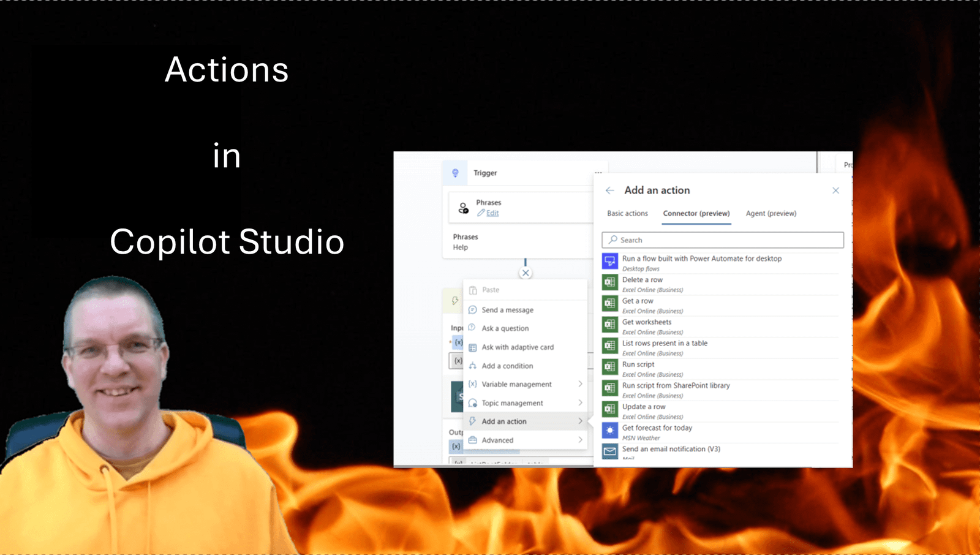Click the Ask a question icon

[x=472, y=328]
